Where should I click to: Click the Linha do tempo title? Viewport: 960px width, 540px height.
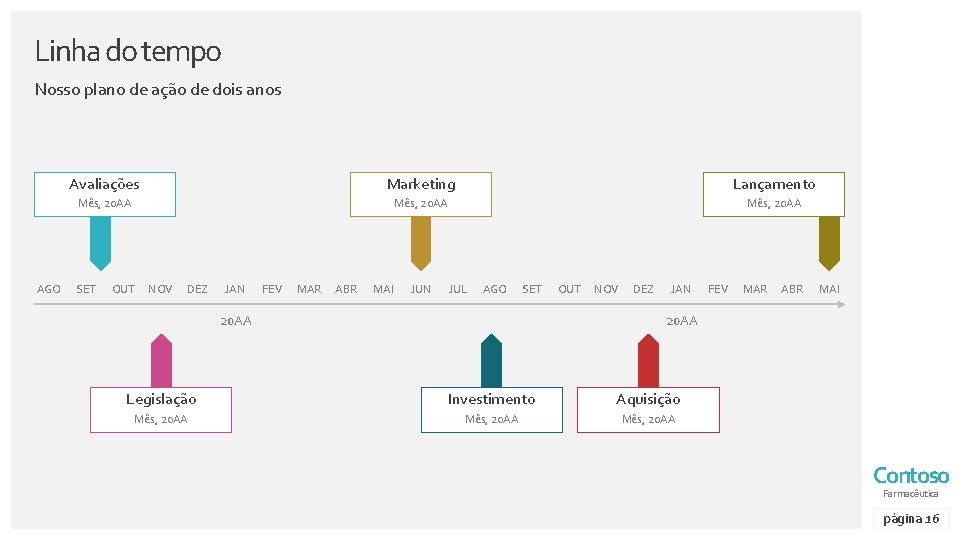point(128,50)
